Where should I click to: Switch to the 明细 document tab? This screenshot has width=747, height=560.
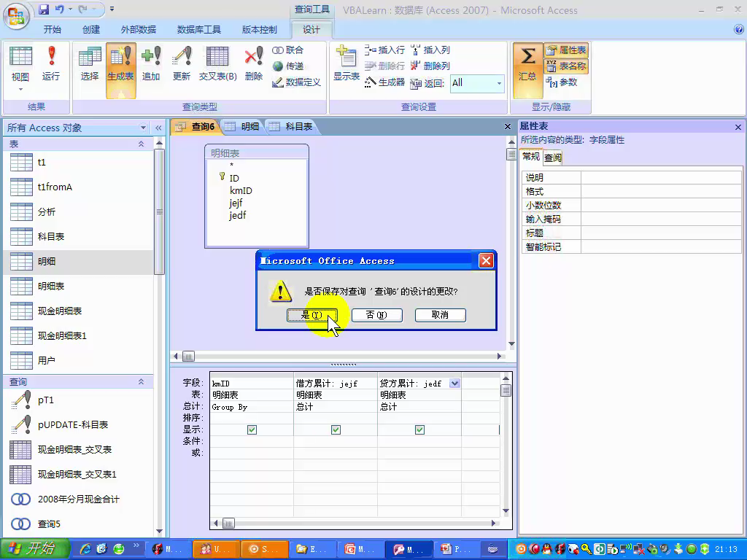242,127
